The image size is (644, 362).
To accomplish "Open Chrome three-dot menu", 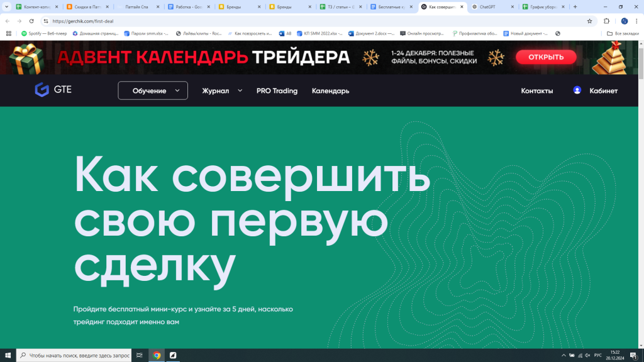I will click(x=636, y=21).
